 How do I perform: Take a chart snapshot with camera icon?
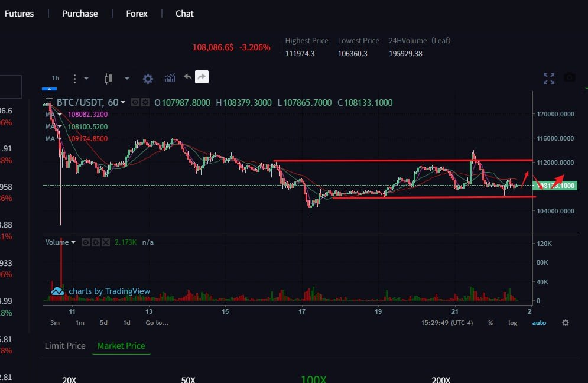tap(569, 78)
